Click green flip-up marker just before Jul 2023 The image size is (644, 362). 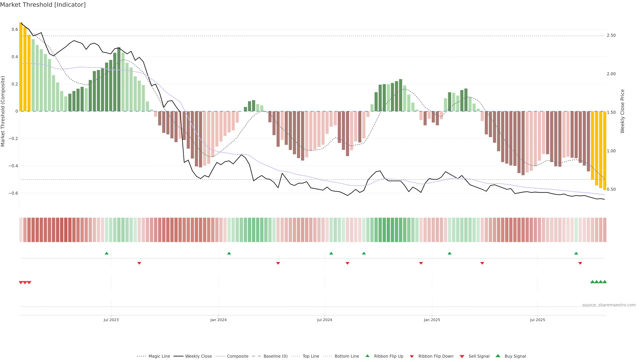[x=106, y=253]
